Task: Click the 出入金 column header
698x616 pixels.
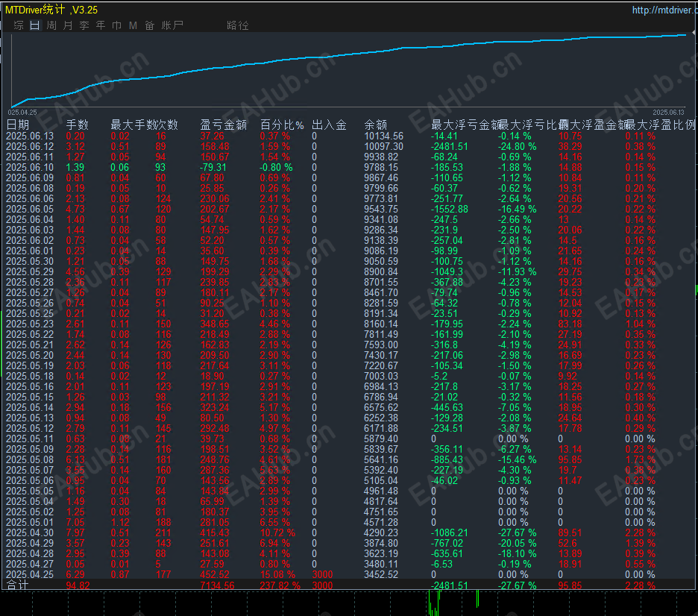Action: click(330, 125)
